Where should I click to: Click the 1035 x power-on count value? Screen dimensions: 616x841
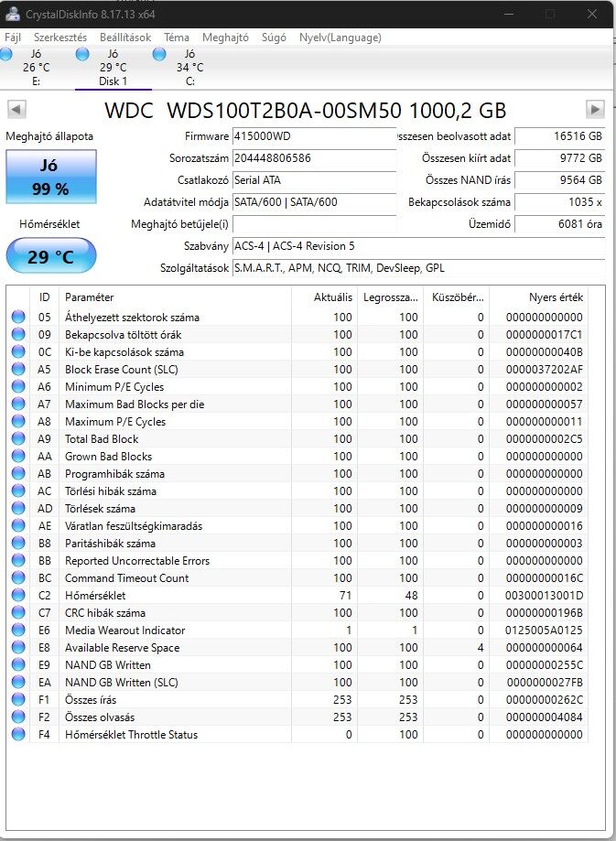pos(559,202)
